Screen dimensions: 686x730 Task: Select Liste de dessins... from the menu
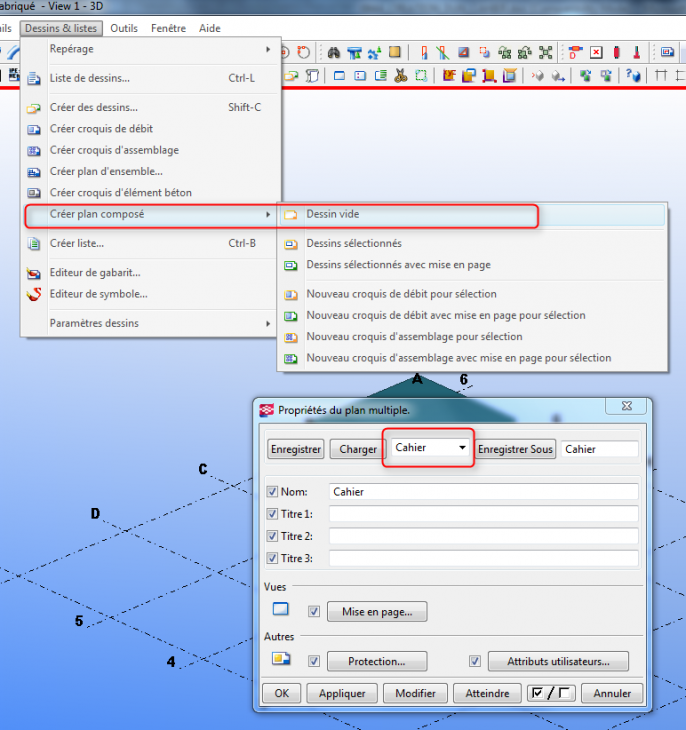[150, 78]
